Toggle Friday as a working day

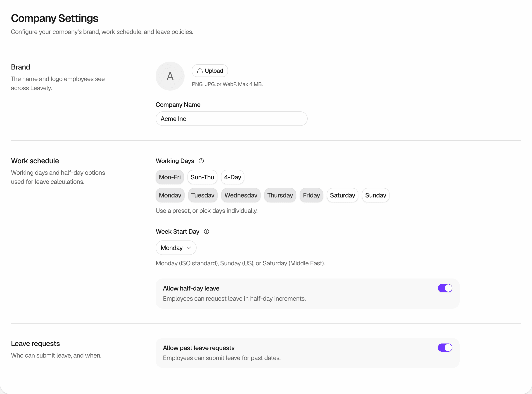[x=311, y=195]
